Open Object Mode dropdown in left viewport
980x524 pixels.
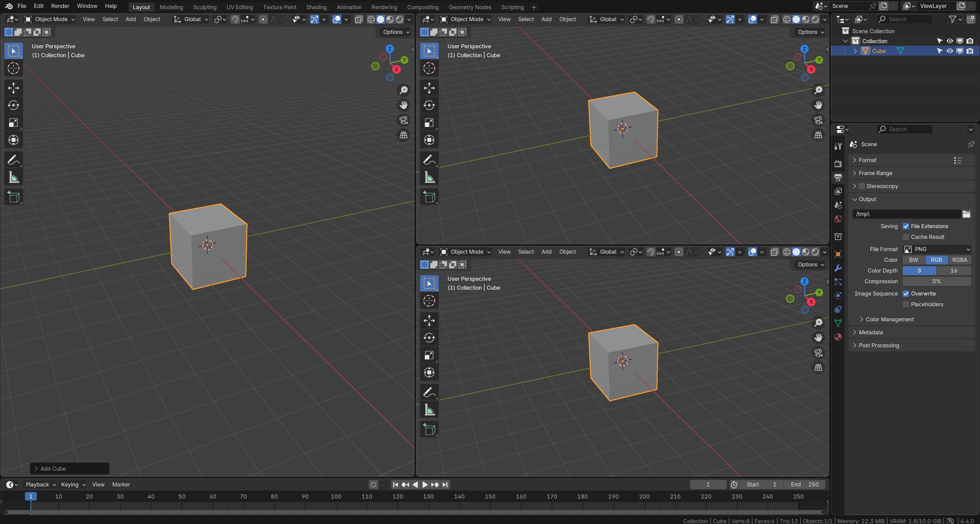click(x=50, y=19)
